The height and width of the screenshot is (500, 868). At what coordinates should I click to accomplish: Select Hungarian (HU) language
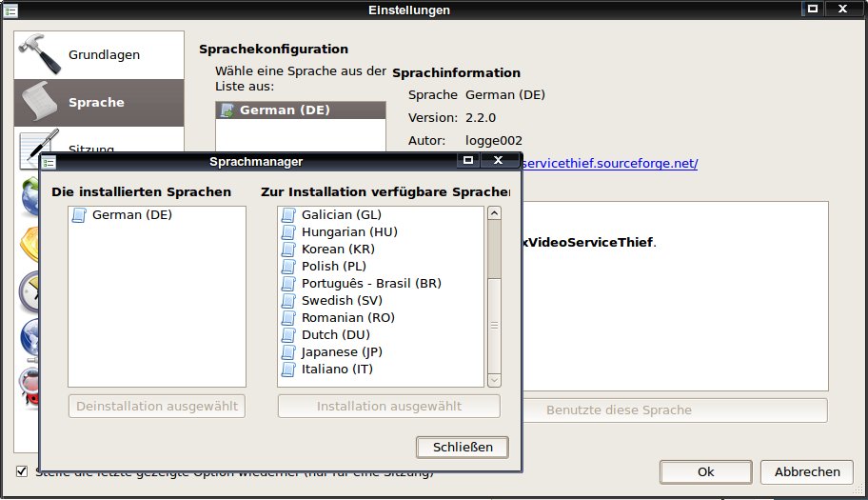(381, 232)
